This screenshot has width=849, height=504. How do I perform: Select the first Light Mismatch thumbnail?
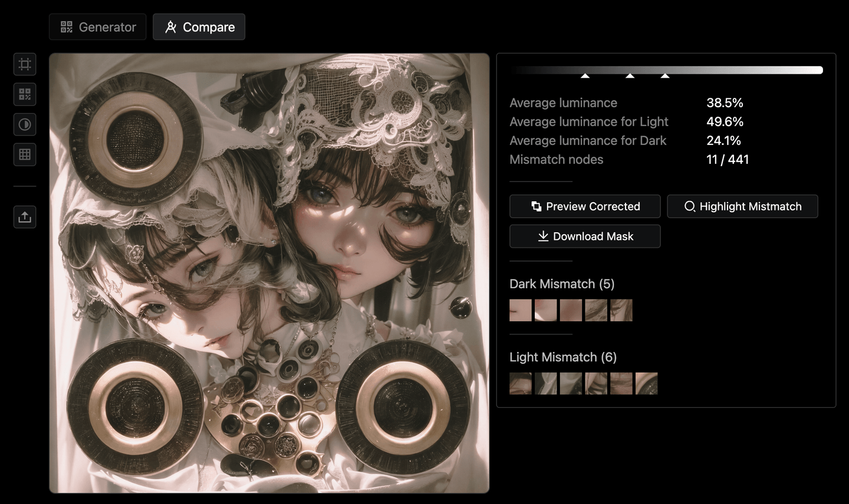[x=520, y=383]
